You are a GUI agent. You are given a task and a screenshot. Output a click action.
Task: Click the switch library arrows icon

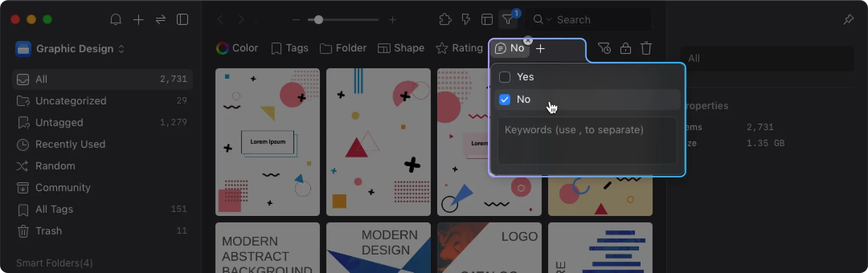click(x=161, y=19)
